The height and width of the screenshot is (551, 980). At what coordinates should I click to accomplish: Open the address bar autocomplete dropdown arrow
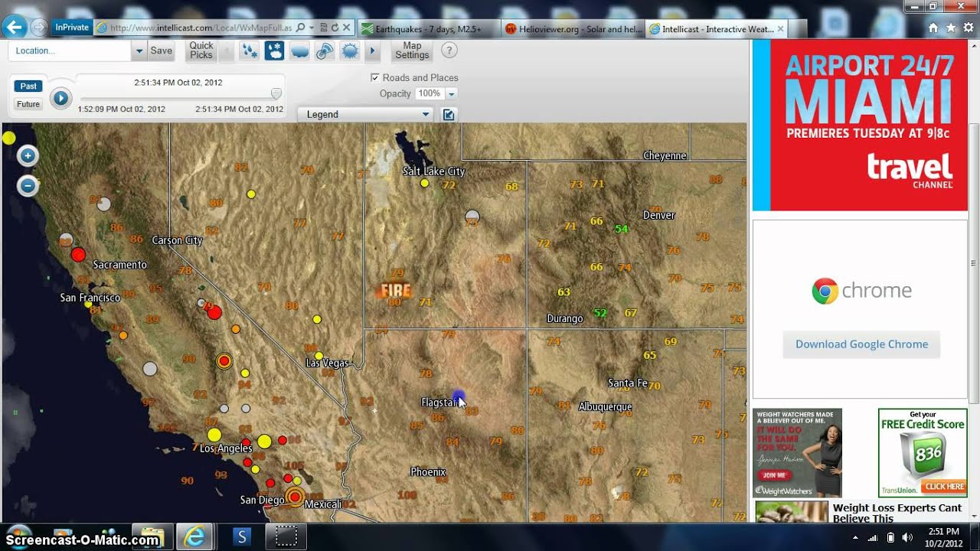[x=312, y=28]
